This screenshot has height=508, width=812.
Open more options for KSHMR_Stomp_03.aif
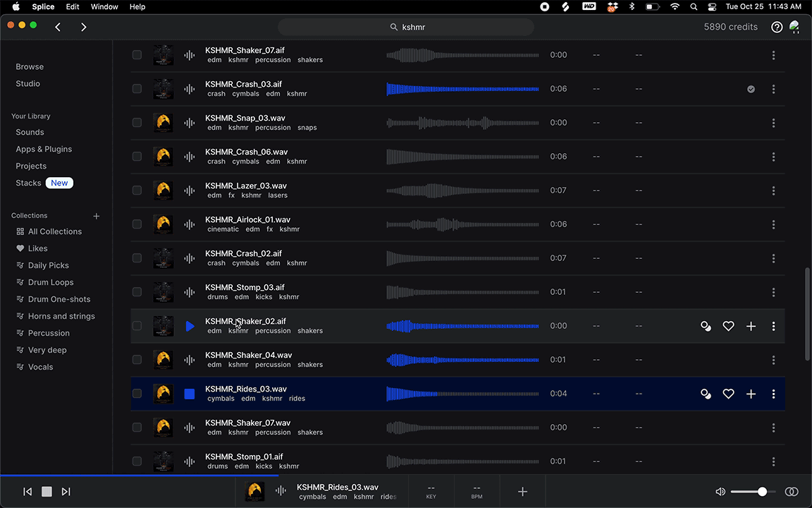(x=774, y=292)
